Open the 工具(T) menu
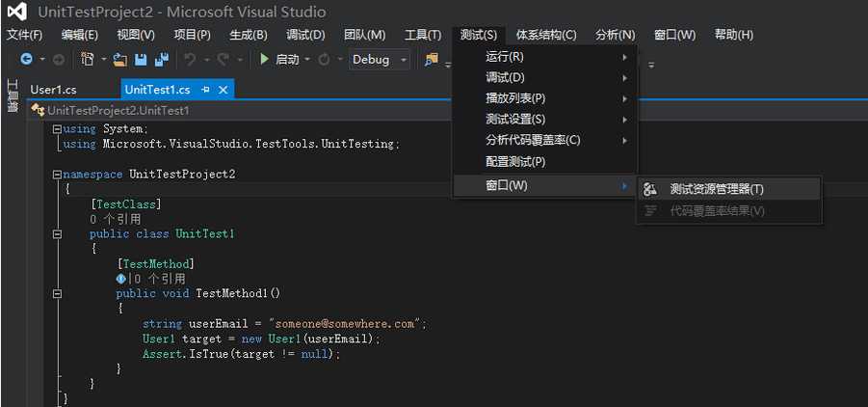This screenshot has height=407, width=868. point(423,35)
